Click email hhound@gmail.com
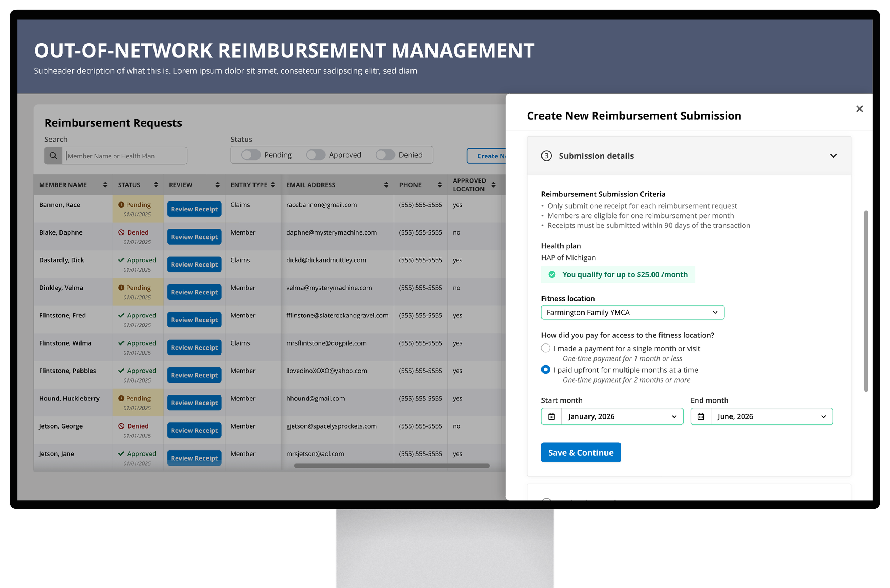Viewport: 890px width, 588px height. click(x=315, y=398)
